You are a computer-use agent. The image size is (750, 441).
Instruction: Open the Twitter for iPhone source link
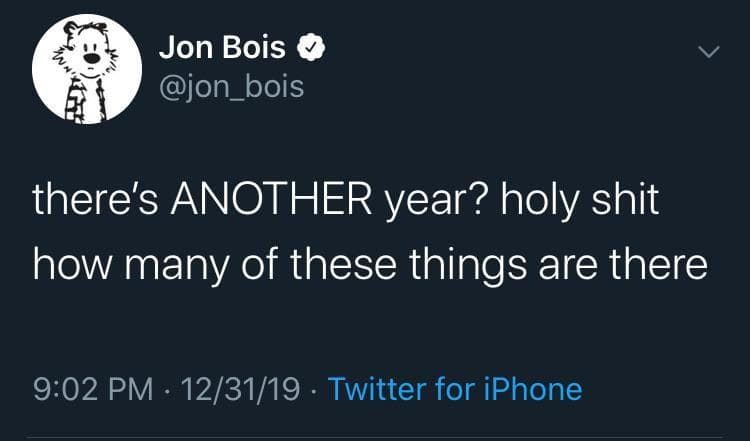point(454,388)
